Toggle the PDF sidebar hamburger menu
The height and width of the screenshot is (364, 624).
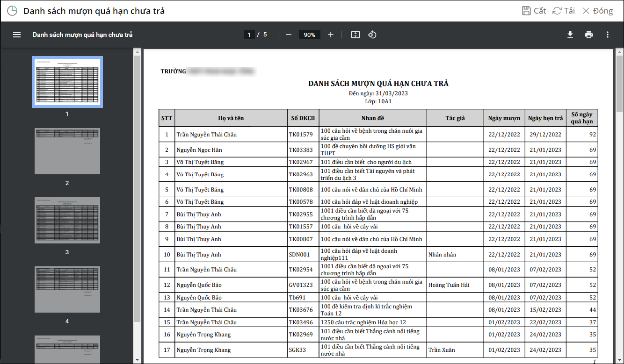pos(17,35)
